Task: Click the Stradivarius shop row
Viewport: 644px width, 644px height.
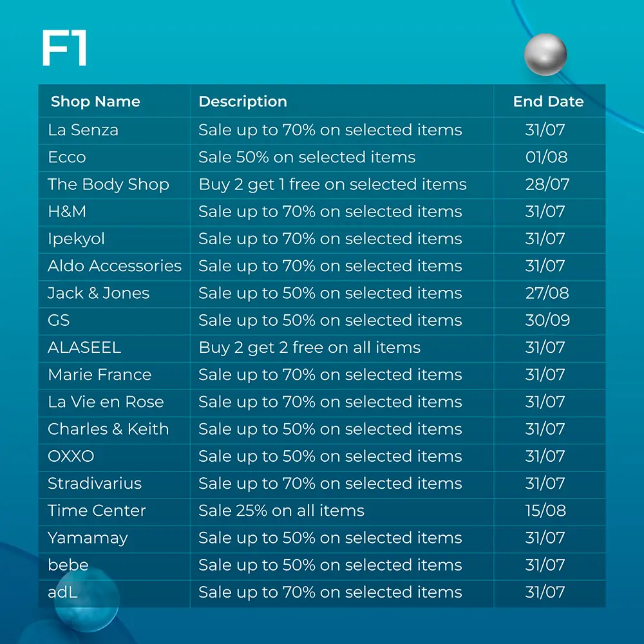Action: pos(322,485)
